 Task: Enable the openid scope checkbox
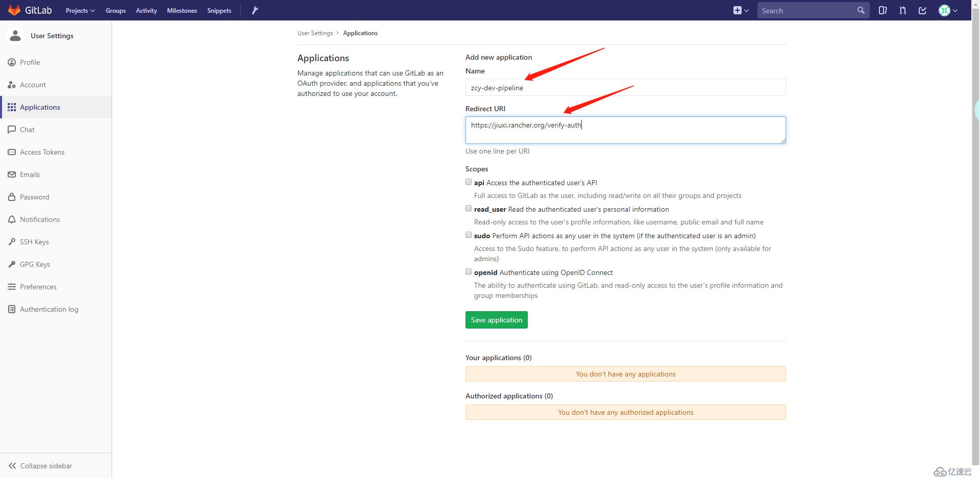(469, 271)
